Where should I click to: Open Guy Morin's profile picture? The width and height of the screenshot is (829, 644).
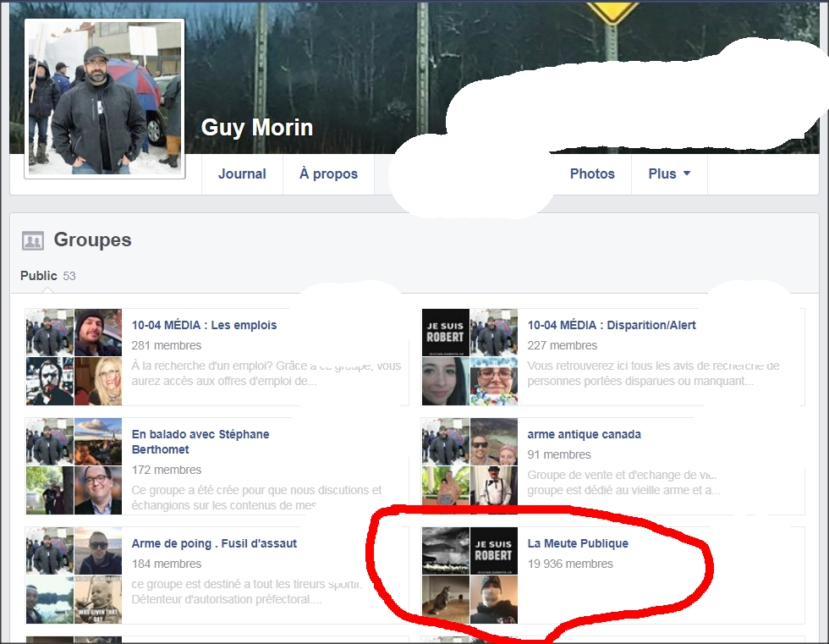pyautogui.click(x=105, y=98)
